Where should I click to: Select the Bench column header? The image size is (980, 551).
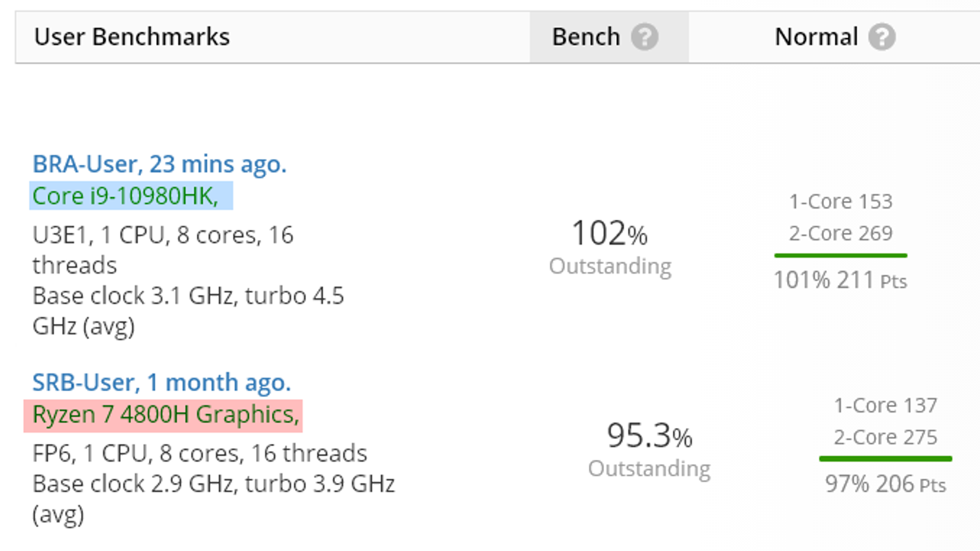click(586, 37)
